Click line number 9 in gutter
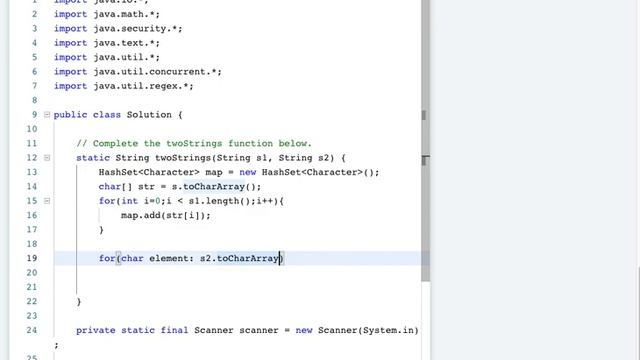This screenshot has width=640, height=360. pyautogui.click(x=34, y=115)
